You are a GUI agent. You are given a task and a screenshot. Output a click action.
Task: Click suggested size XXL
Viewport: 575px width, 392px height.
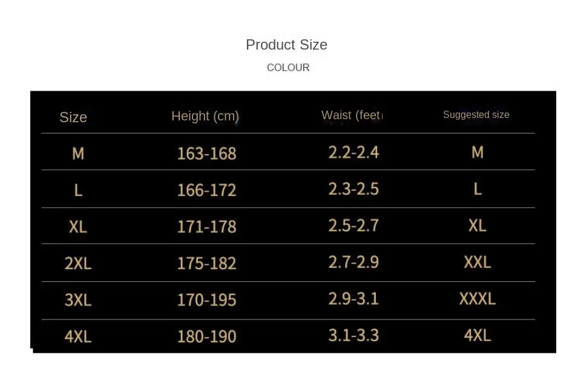[477, 262]
